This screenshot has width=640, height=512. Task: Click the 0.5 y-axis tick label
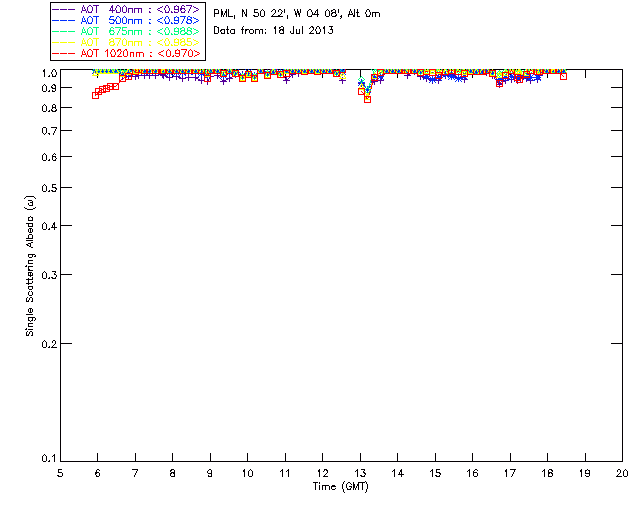click(49, 188)
